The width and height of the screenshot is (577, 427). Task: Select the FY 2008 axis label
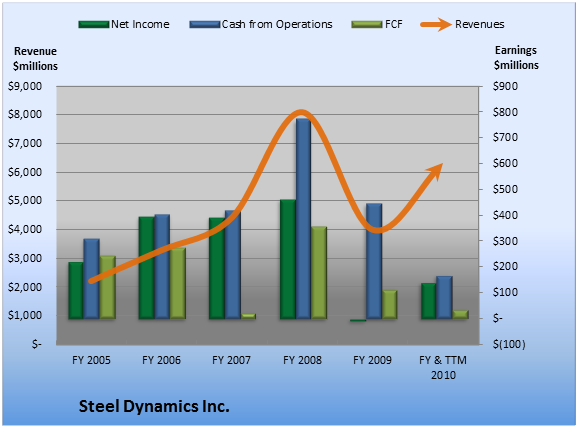tap(302, 360)
